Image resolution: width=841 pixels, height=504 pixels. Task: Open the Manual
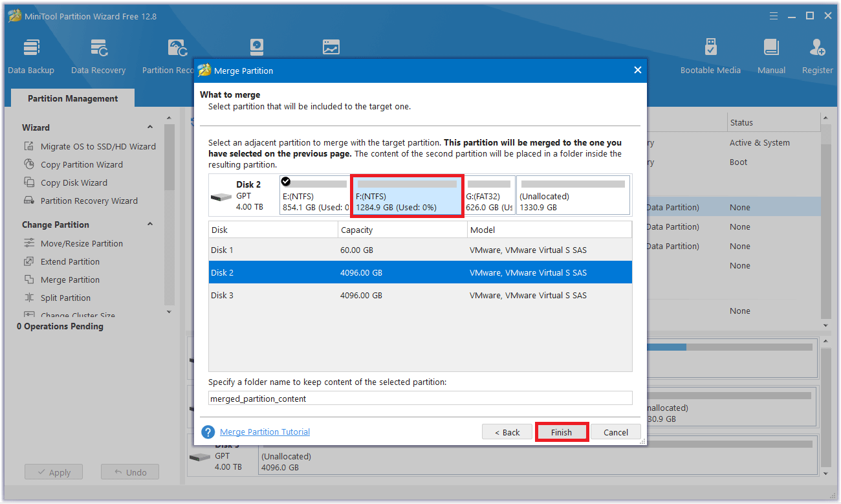pos(771,57)
